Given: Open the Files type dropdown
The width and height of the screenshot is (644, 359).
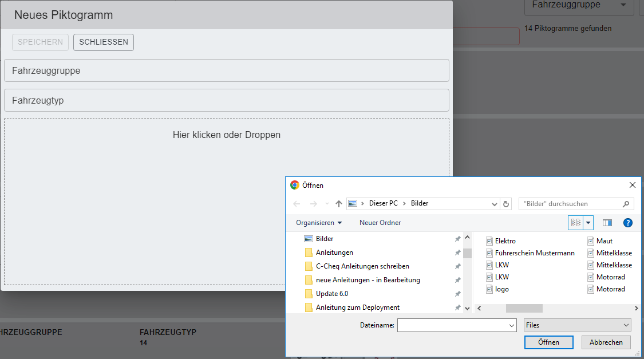Looking at the screenshot, I should click(x=578, y=325).
